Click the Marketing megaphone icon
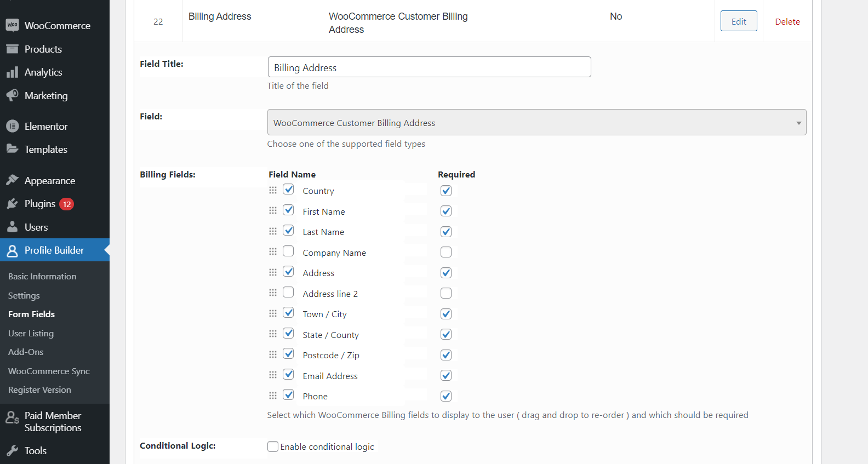This screenshot has width=868, height=464. (x=12, y=95)
